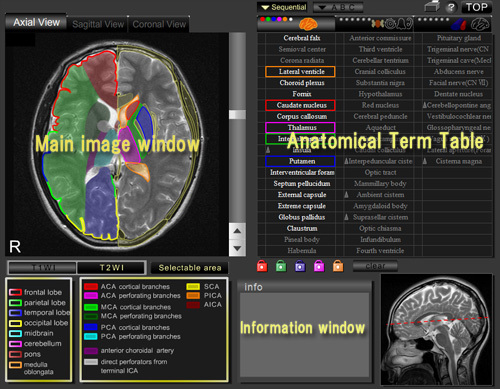Select the concentric-circle outline icon in the category strip
This screenshot has width=500, height=389.
390,24
